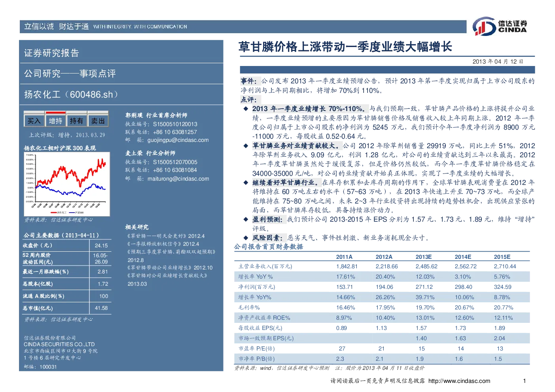The height and width of the screenshot is (392, 555).
Task: Click the 2015E consensus EPS value 2.04
Action: 499,338
